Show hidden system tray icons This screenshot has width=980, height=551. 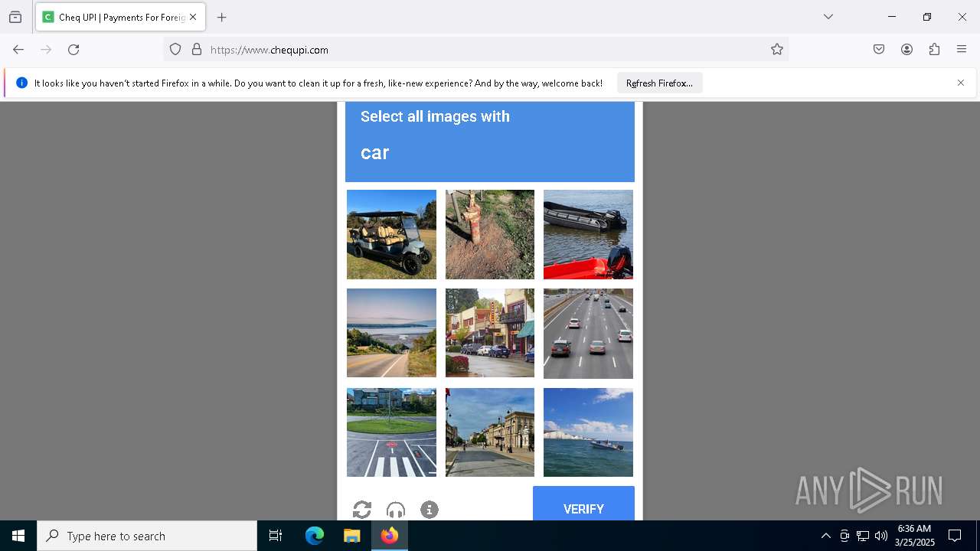825,536
